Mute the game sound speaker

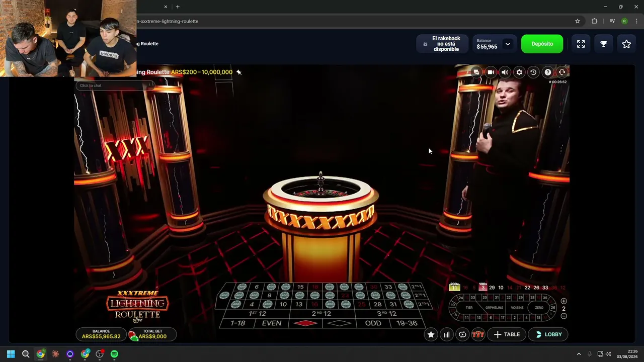click(x=505, y=72)
